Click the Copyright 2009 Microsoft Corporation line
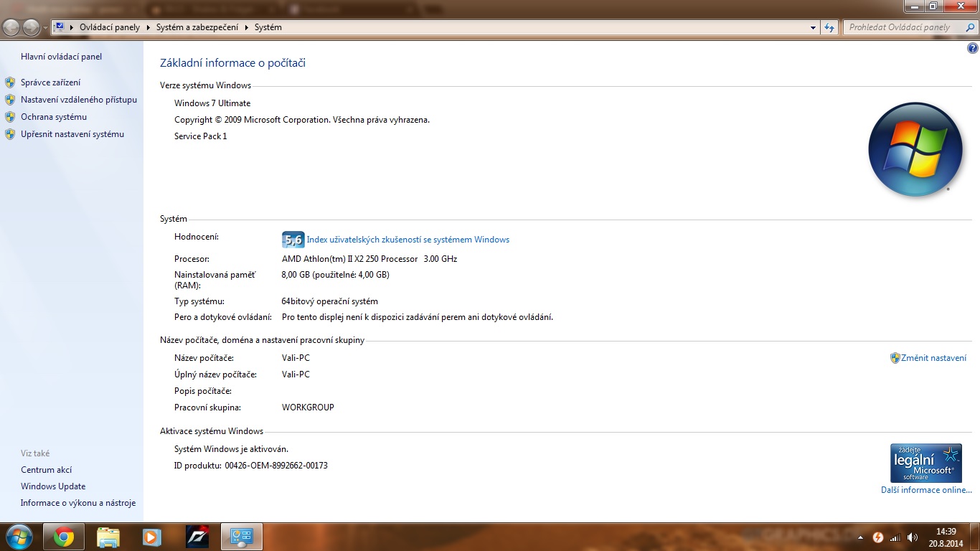980x551 pixels. click(302, 120)
